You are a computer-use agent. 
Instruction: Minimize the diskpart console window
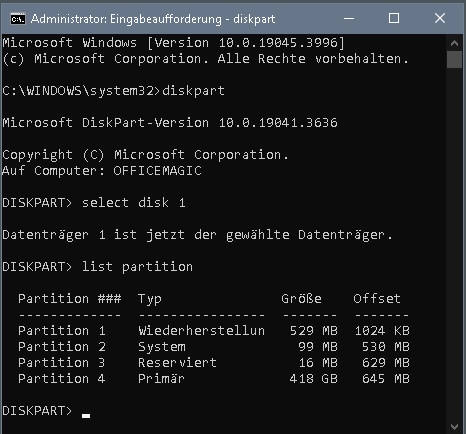[349, 19]
